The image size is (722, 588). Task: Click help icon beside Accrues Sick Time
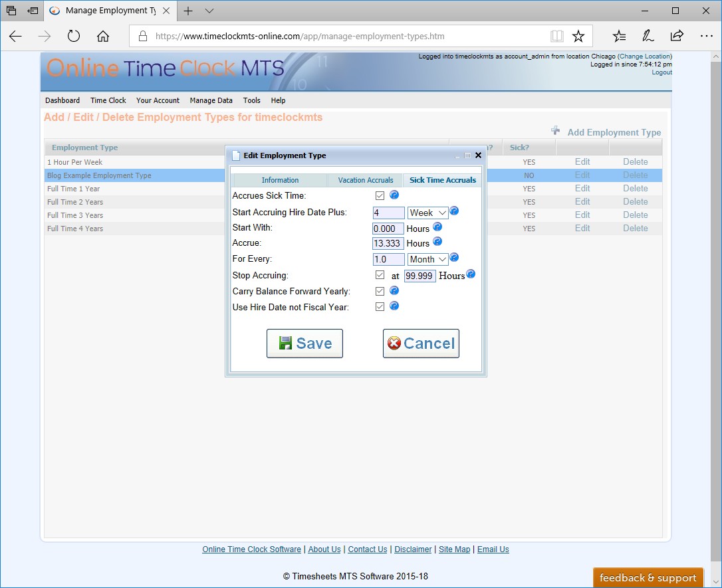[394, 195]
